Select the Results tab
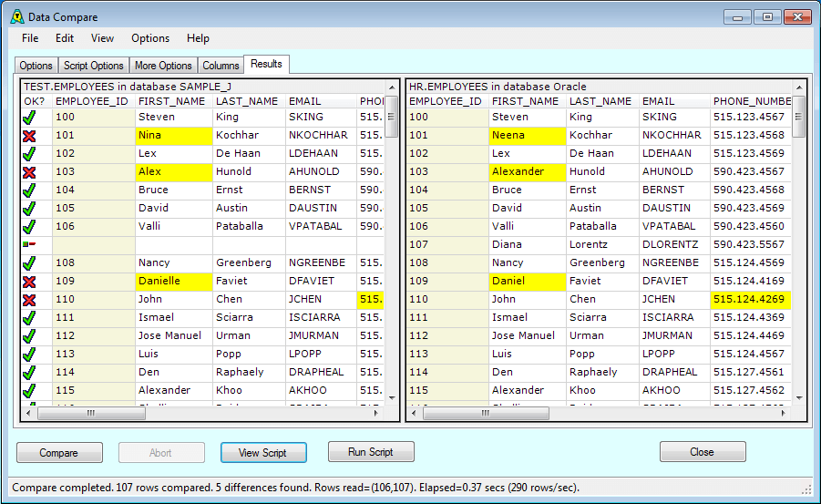Viewport: 821px width, 504px height. pos(266,64)
